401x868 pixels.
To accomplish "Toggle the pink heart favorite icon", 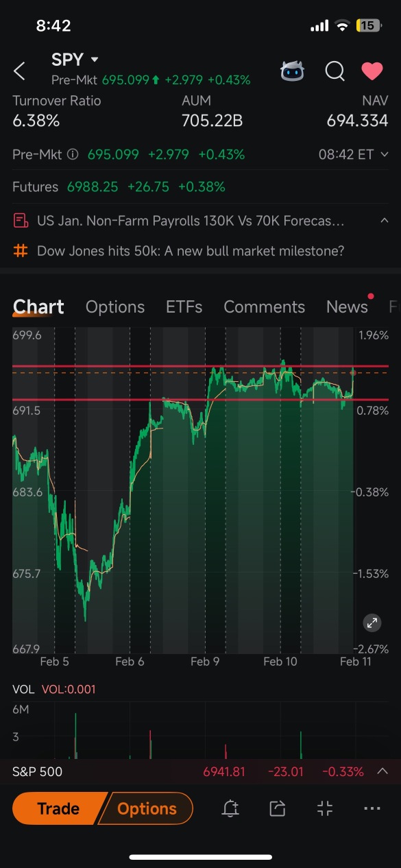I will [372, 71].
